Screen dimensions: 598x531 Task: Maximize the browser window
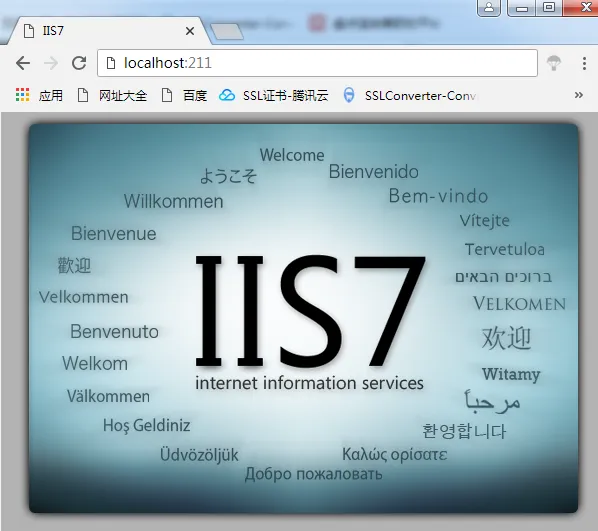549,8
